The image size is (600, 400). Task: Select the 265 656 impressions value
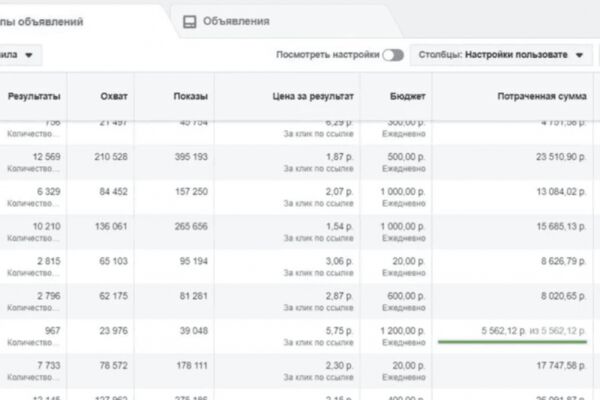point(191,226)
